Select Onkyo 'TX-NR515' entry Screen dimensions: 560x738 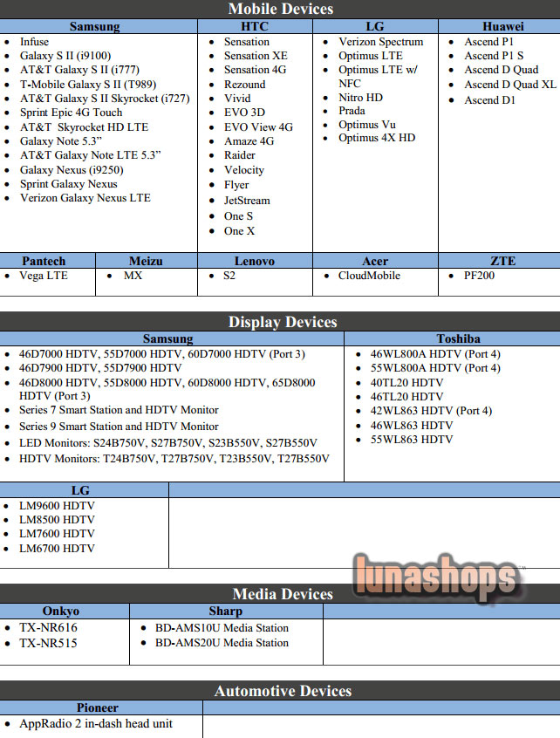[48, 644]
